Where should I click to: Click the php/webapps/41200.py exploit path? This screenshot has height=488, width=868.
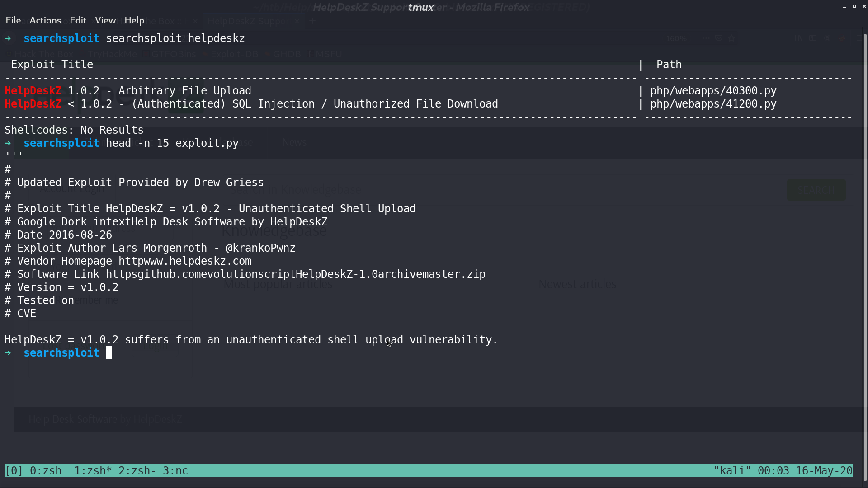coord(713,104)
